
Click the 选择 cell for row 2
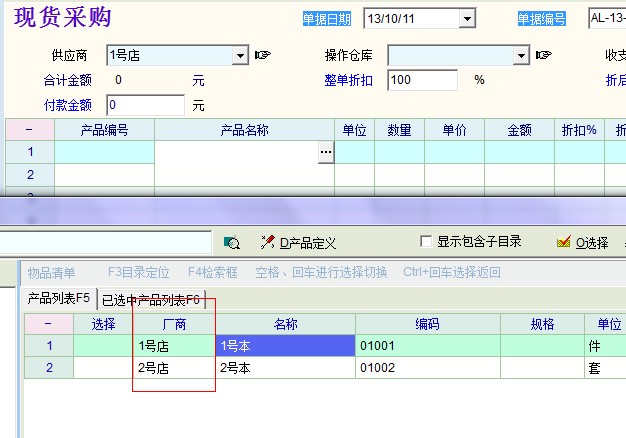[103, 368]
